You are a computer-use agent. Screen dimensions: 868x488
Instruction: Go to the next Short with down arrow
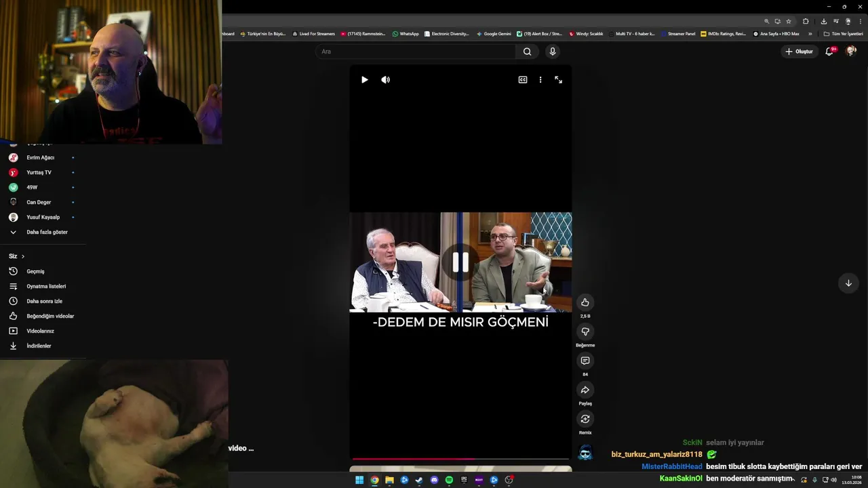pyautogui.click(x=848, y=283)
